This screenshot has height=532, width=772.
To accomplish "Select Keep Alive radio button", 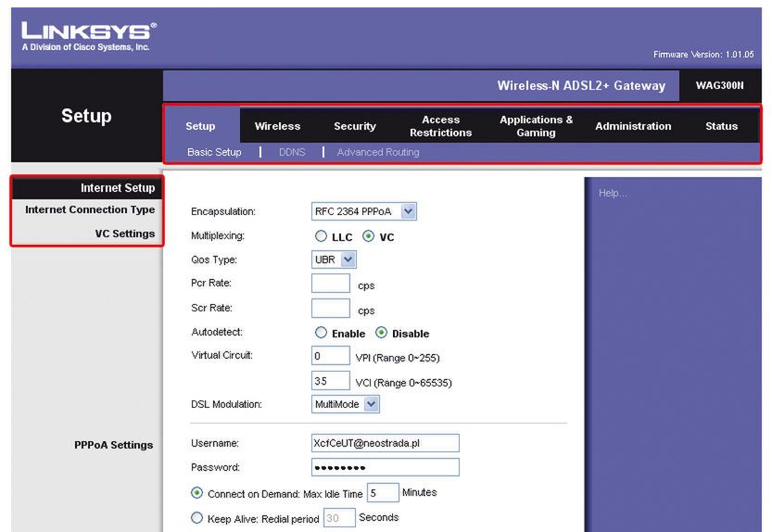I will point(196,518).
